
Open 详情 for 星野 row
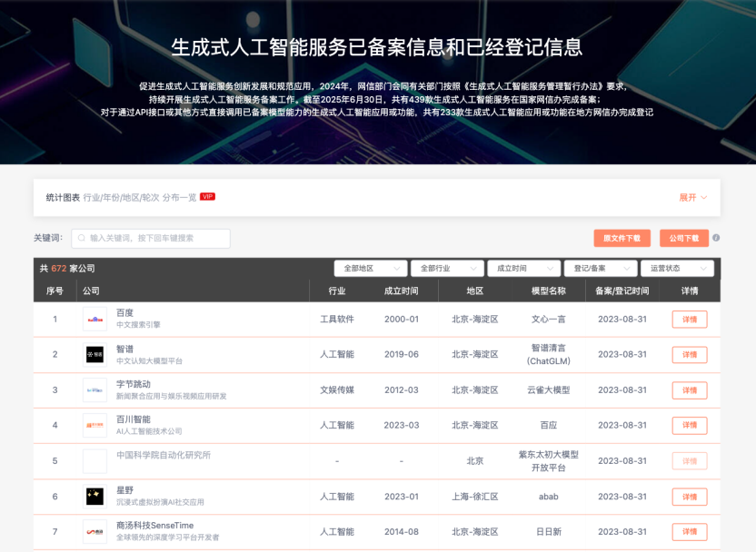tap(690, 497)
